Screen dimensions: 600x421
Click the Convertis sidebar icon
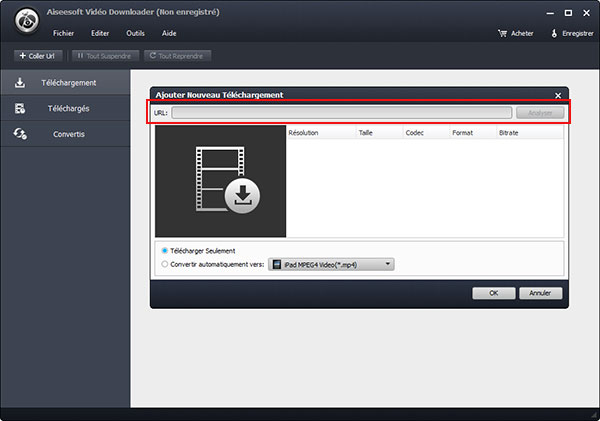[x=19, y=133]
